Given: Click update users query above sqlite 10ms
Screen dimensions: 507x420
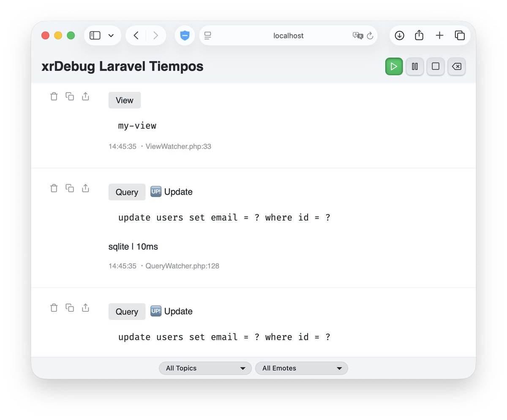Looking at the screenshot, I should [x=224, y=218].
